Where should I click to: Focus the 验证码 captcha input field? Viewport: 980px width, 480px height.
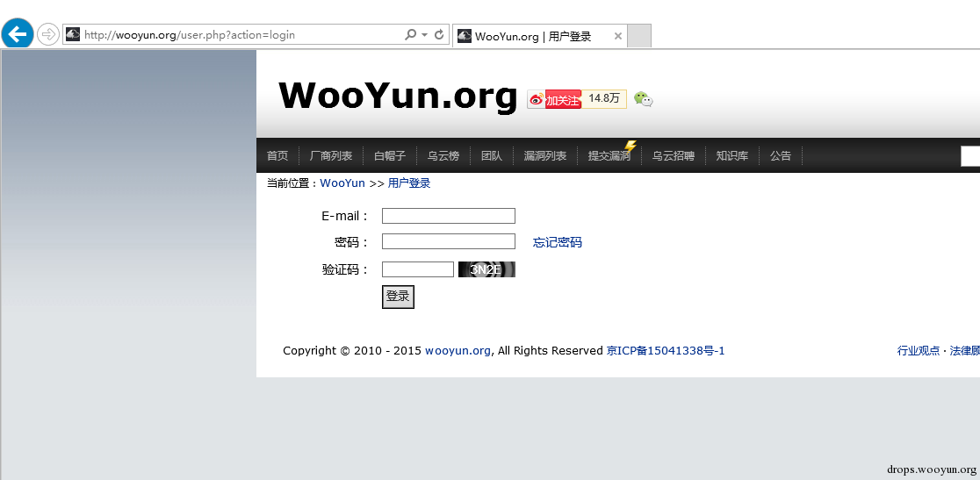coord(417,269)
